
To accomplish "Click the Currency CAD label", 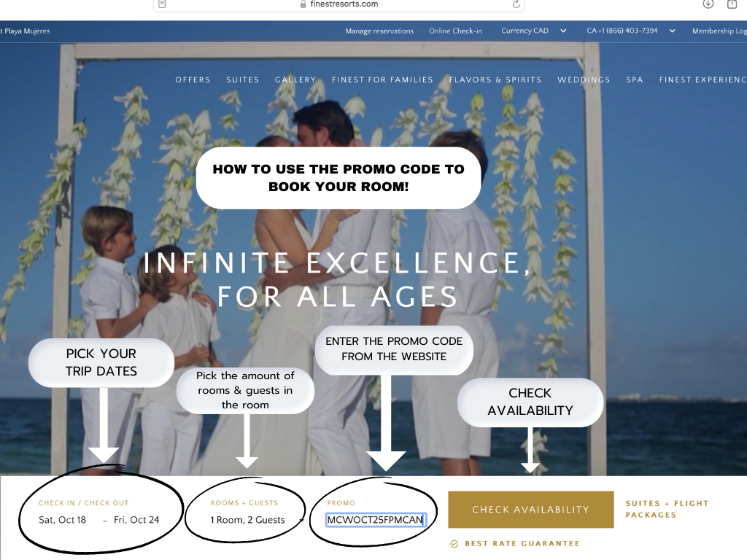I will pyautogui.click(x=525, y=31).
